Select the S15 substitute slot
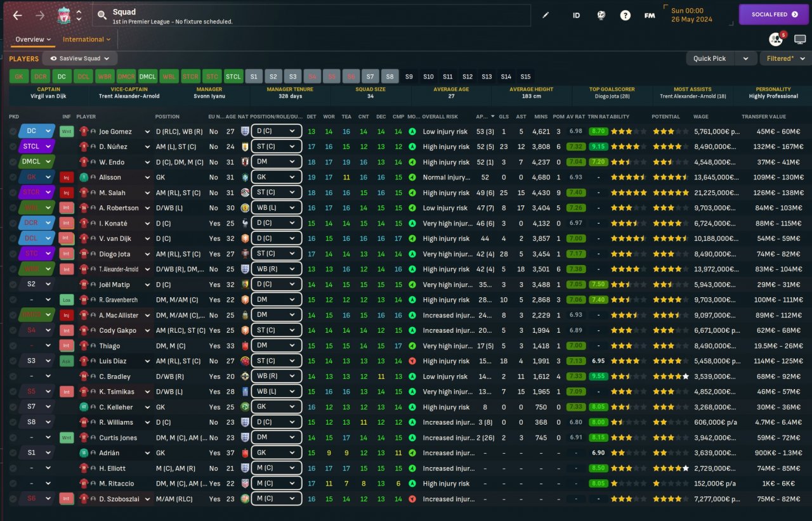Image resolution: width=812 pixels, height=521 pixels. 525,77
